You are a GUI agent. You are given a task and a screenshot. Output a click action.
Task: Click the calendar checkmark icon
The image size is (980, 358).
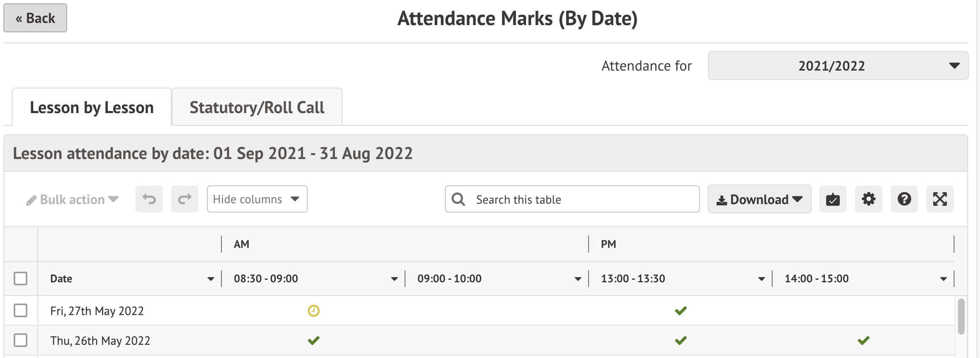(x=833, y=199)
